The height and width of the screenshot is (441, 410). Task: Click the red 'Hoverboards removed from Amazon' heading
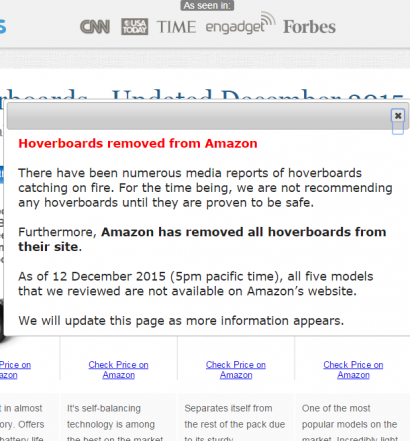coord(138,143)
